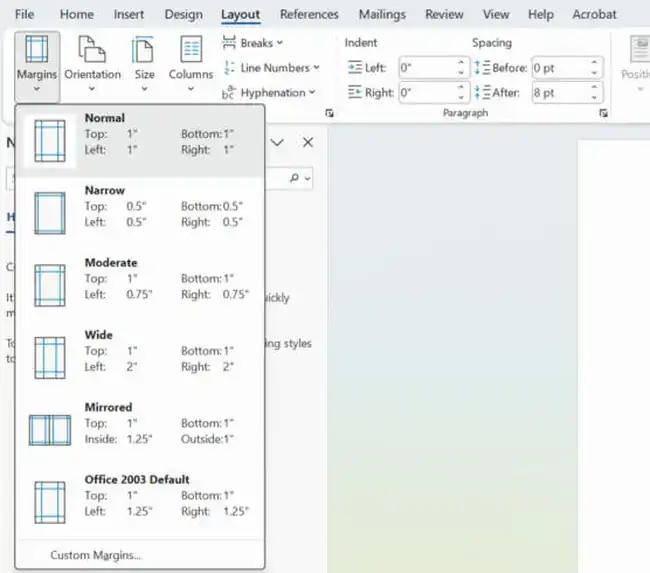Open the Margins dropdown button
650x573 pixels.
click(x=37, y=66)
